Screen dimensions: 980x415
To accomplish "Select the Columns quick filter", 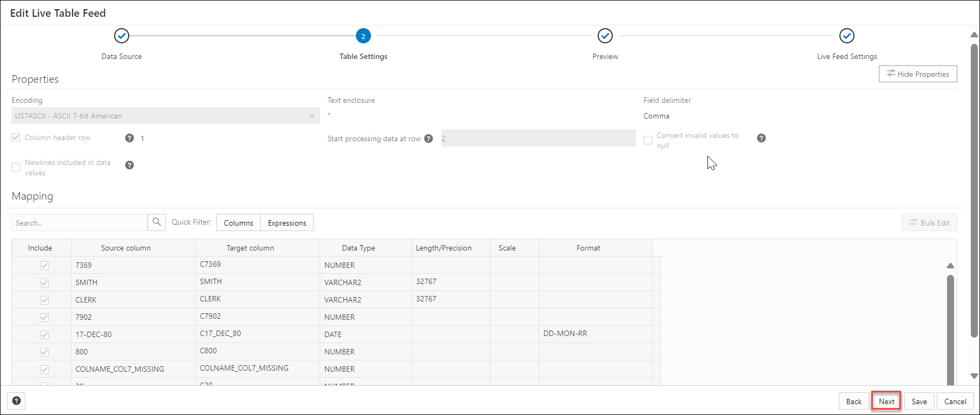I will pyautogui.click(x=239, y=223).
